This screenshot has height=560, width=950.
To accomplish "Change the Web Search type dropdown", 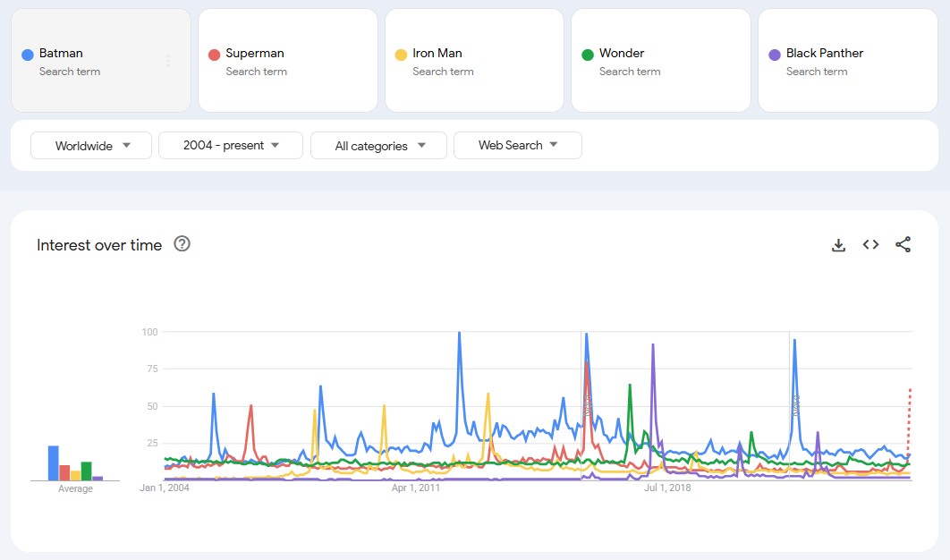I will (517, 146).
